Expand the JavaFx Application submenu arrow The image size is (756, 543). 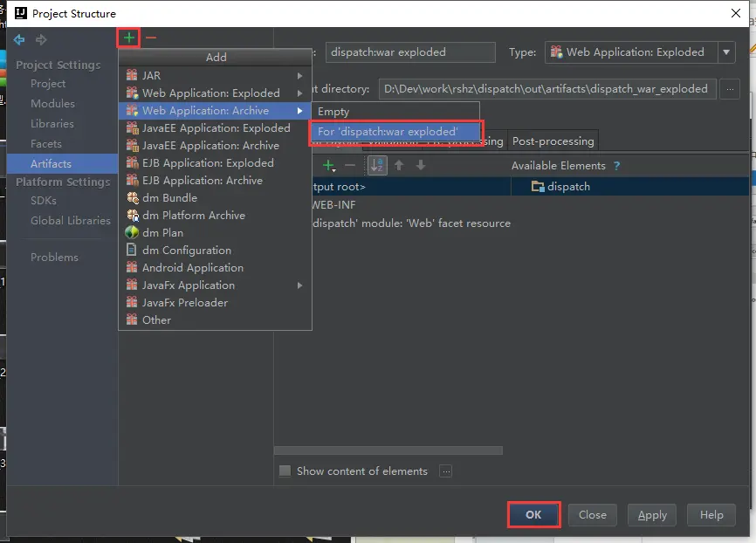300,285
